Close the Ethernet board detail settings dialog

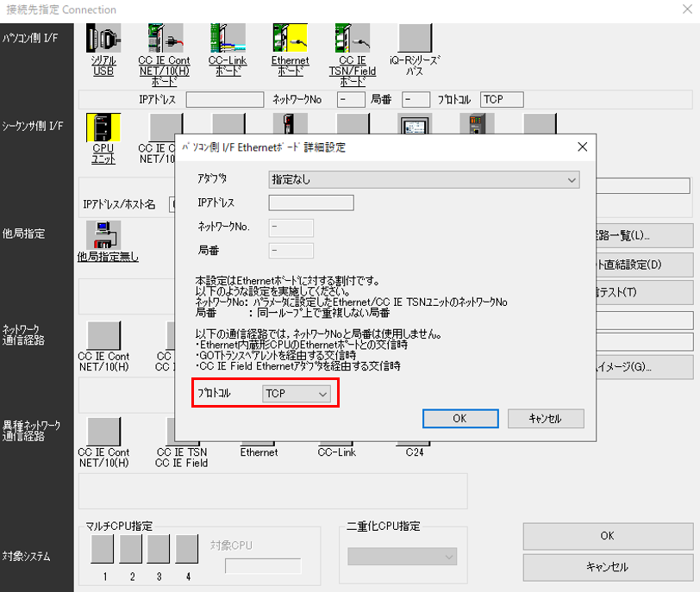[x=582, y=146]
